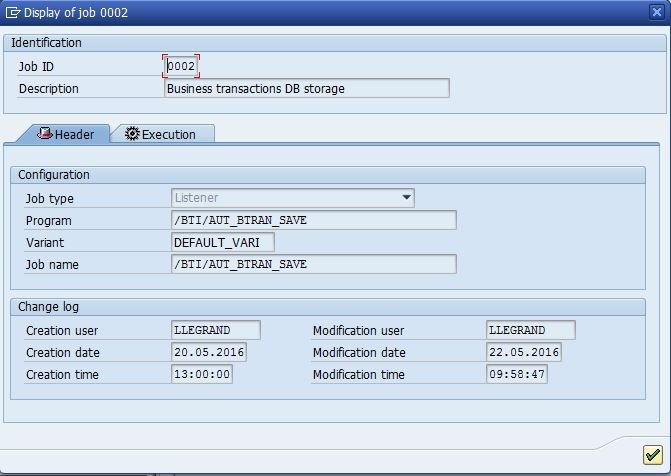Click the Creation user field LLEGRAND
This screenshot has height=476, width=671.
pyautogui.click(x=216, y=330)
